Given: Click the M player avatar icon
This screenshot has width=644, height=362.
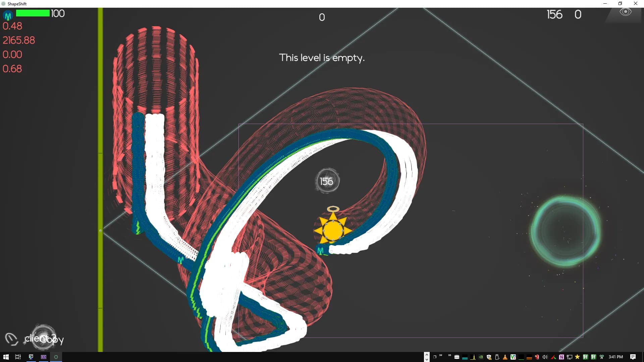Looking at the screenshot, I should point(8,15).
